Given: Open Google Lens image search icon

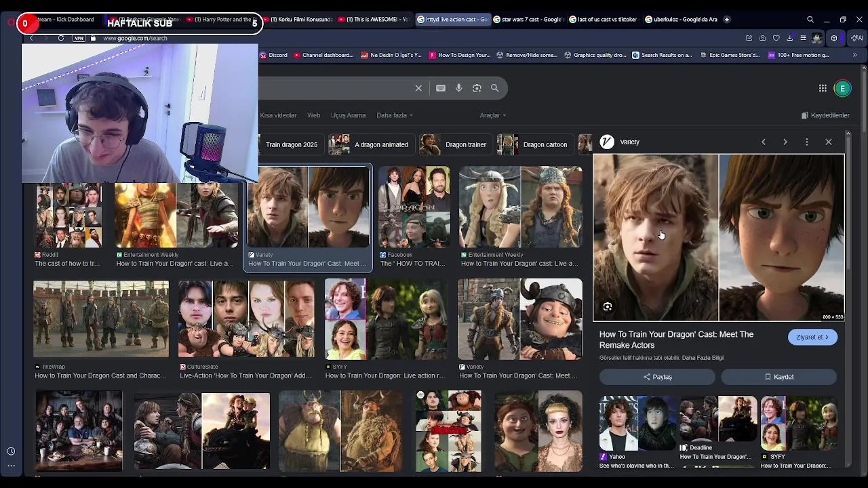Looking at the screenshot, I should click(477, 88).
